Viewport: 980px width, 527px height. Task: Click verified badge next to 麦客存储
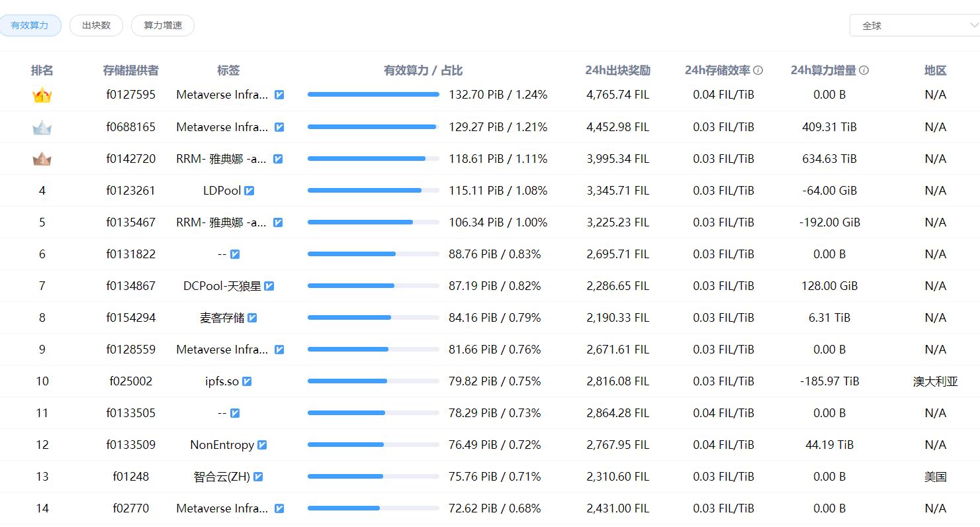point(252,318)
